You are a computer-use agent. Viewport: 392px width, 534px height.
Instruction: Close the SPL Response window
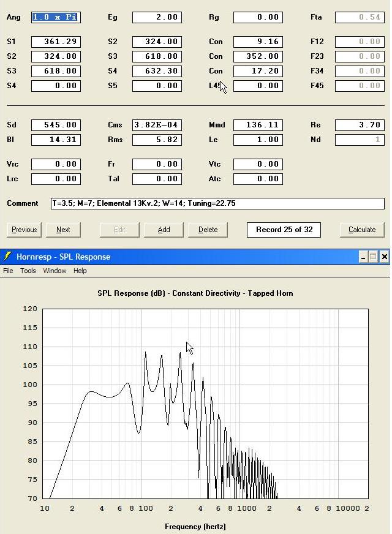[x=384, y=257]
